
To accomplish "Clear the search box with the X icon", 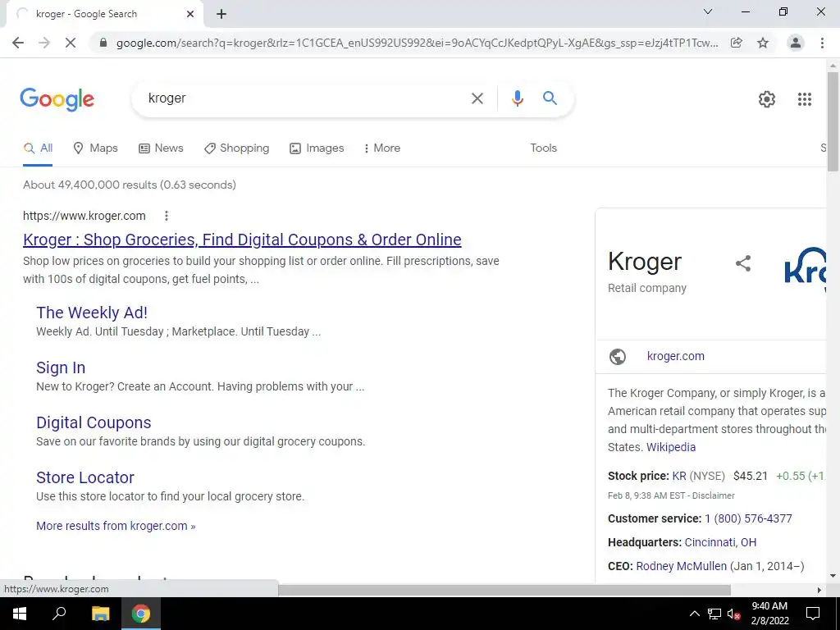I will coord(477,98).
